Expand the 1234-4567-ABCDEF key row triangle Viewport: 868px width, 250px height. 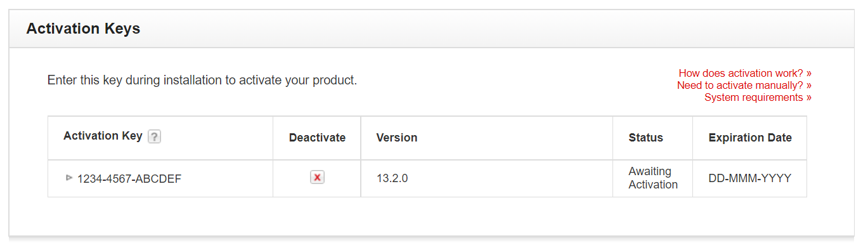69,178
